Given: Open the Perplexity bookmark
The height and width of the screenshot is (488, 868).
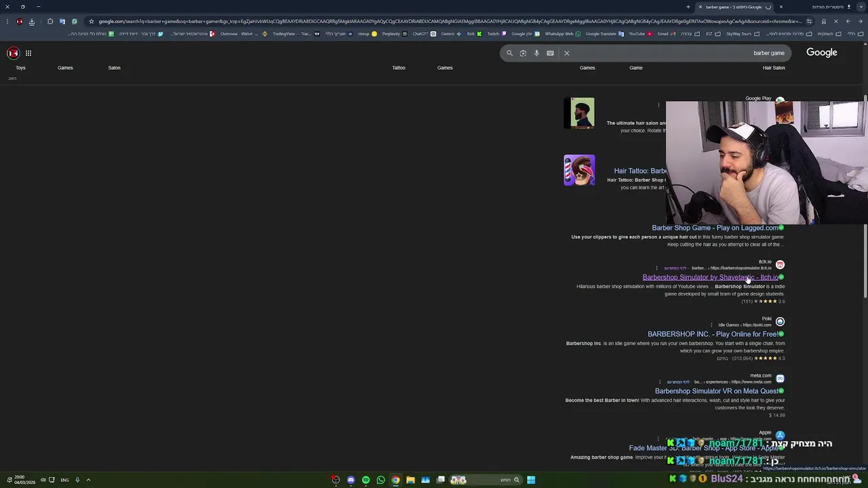Looking at the screenshot, I should pos(395,34).
